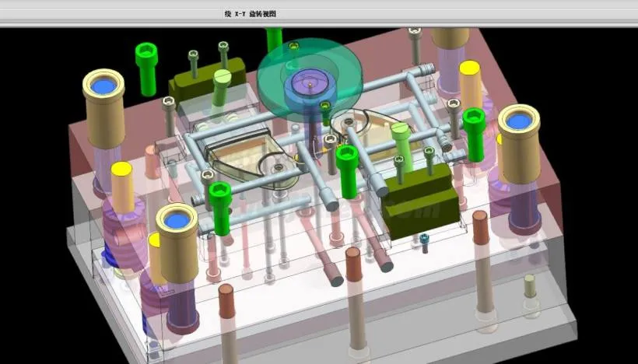
Task: Select the large olive slider block with two screws
Action: (x=420, y=201)
